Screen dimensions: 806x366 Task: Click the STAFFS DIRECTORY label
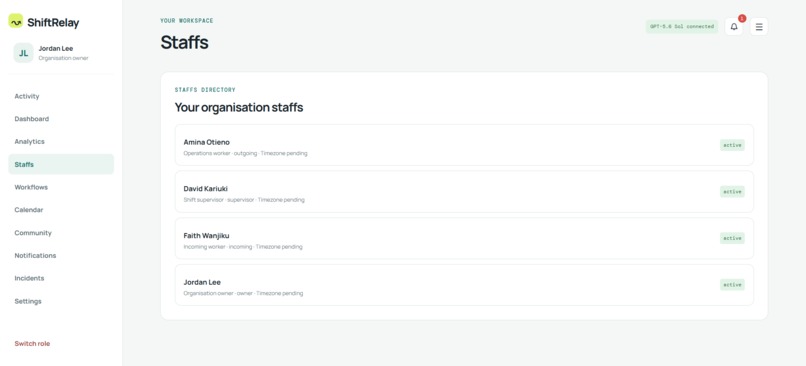coord(205,89)
